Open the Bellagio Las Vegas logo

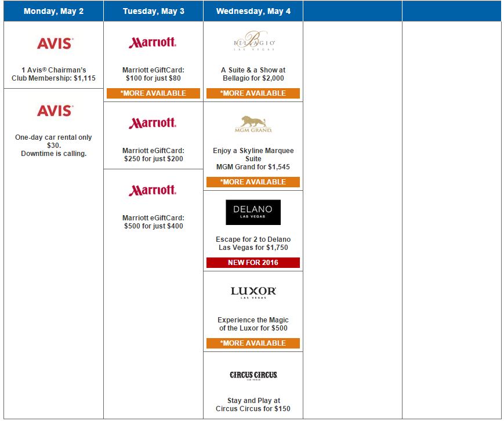pyautogui.click(x=253, y=43)
